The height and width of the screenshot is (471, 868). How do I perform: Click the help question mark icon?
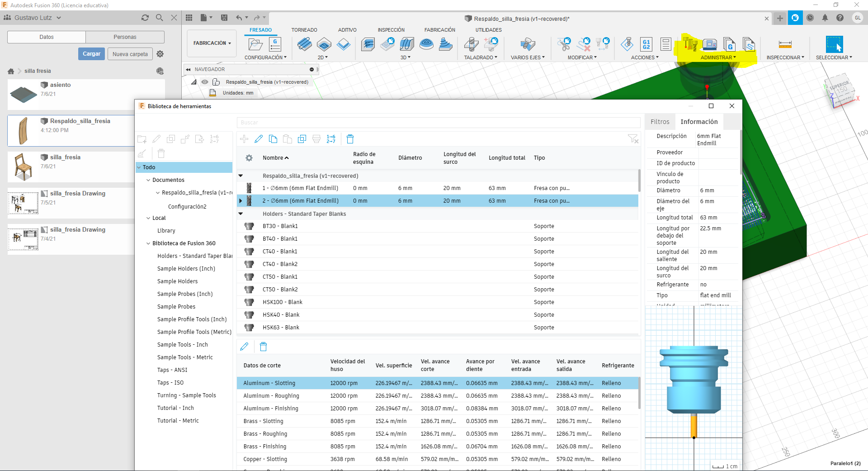(840, 18)
